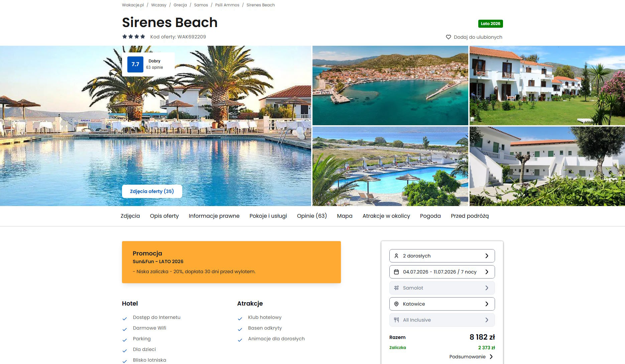The width and height of the screenshot is (625, 364).
Task: Click the location pin icon by Katowice
Action: 396,304
